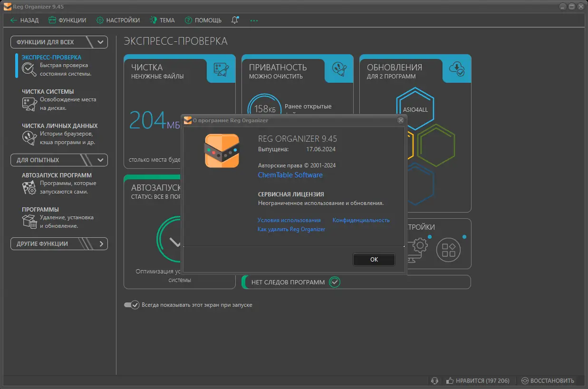Click the headset support icon in status bar
The image size is (588, 389).
point(434,380)
